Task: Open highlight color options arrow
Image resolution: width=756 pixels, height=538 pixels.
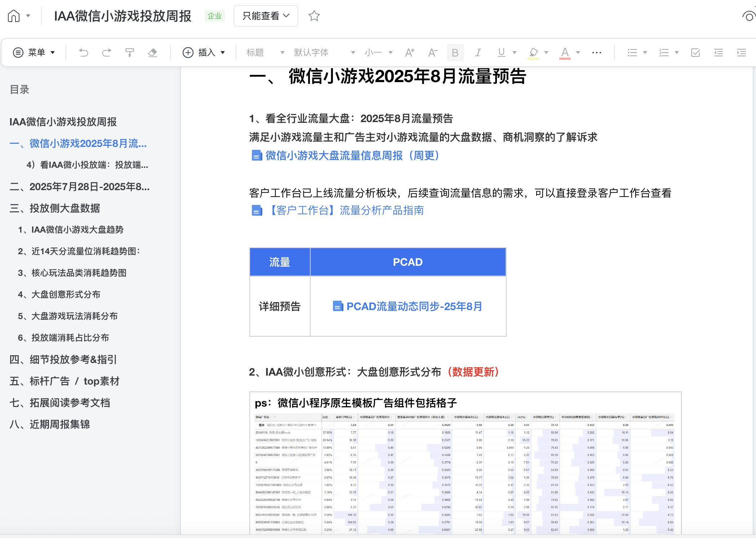Action: [546, 53]
